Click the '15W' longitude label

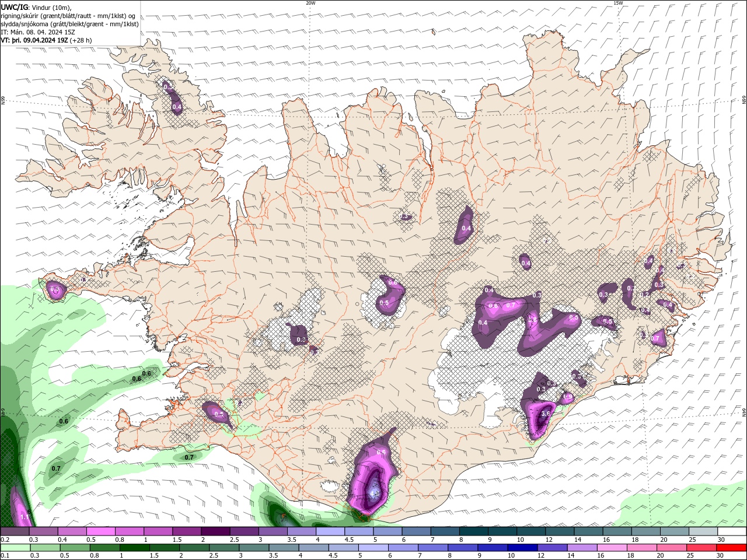pos(618,3)
